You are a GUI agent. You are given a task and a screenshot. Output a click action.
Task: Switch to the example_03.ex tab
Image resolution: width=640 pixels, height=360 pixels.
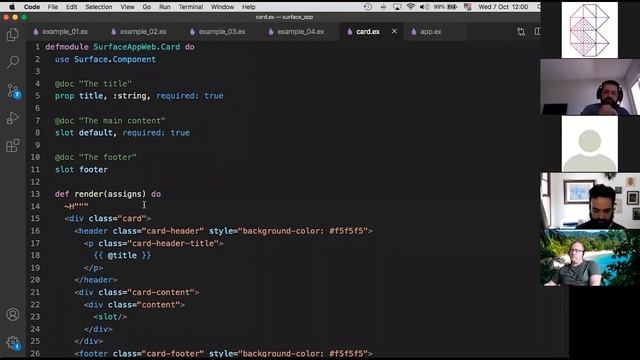218,31
